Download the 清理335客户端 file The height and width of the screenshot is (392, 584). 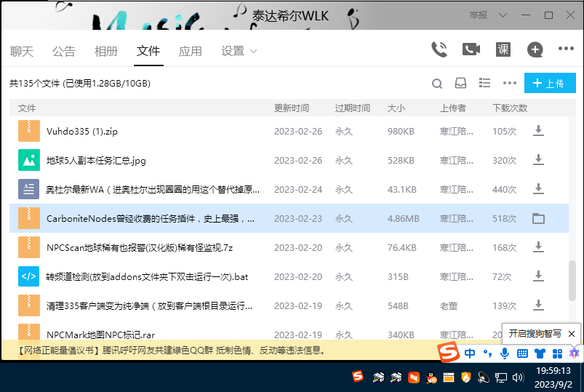538,305
